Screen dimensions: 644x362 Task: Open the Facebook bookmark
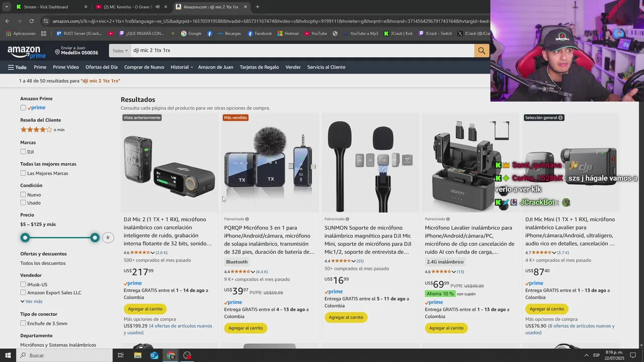click(259, 34)
